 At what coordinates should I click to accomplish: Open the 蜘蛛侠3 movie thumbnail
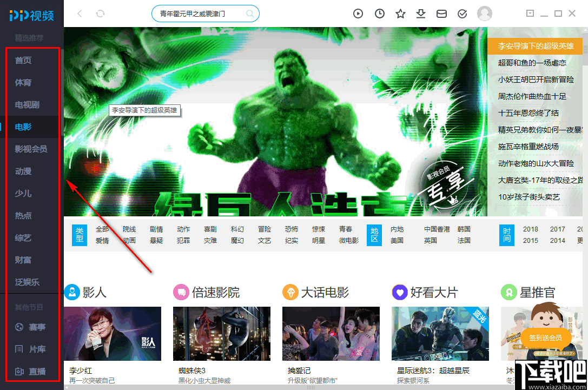pyautogui.click(x=221, y=334)
